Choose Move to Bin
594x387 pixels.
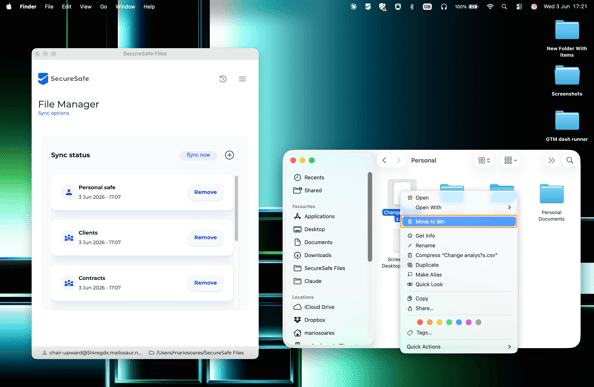pyautogui.click(x=459, y=222)
